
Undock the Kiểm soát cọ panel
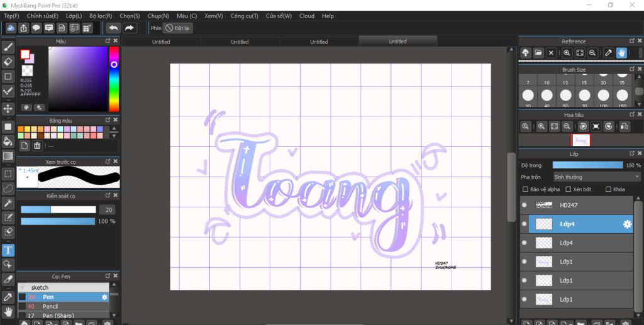point(108,196)
